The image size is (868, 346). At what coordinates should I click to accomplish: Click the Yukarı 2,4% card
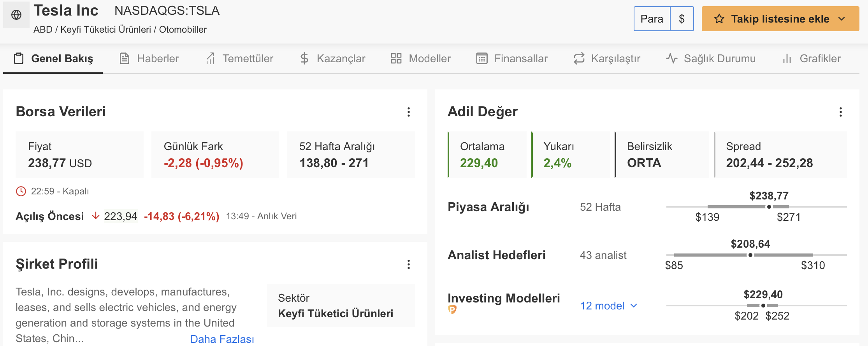[571, 155]
